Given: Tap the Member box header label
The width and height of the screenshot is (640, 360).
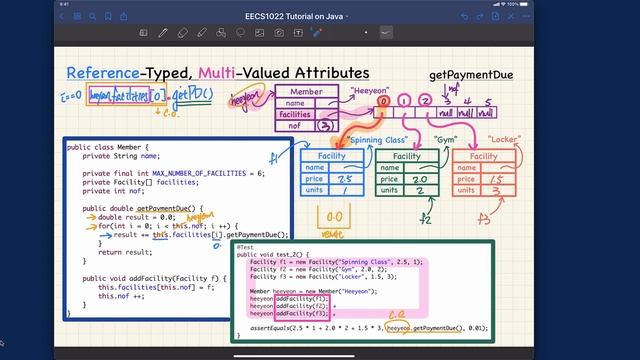Looking at the screenshot, I should point(306,91).
